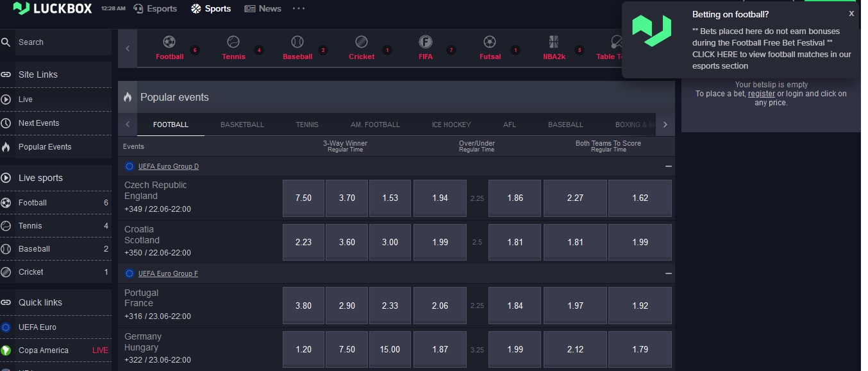
Task: Pick the 2.23 odds for Croatia–Scotland
Action: [x=303, y=242]
